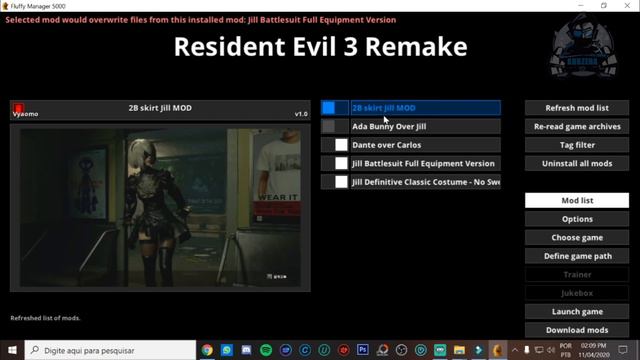Screen dimensions: 640x360
Task: Open WhatsApp from the taskbar
Action: [227, 350]
